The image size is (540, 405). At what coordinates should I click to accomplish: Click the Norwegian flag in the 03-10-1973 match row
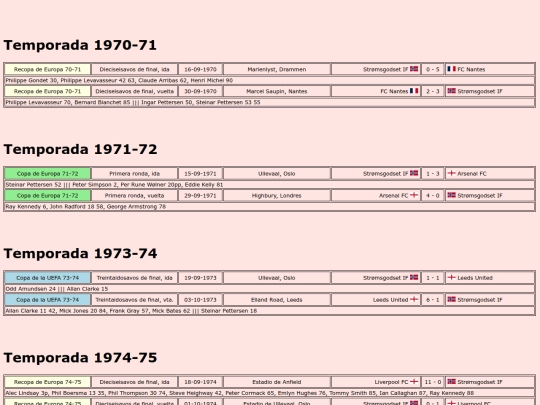click(451, 300)
